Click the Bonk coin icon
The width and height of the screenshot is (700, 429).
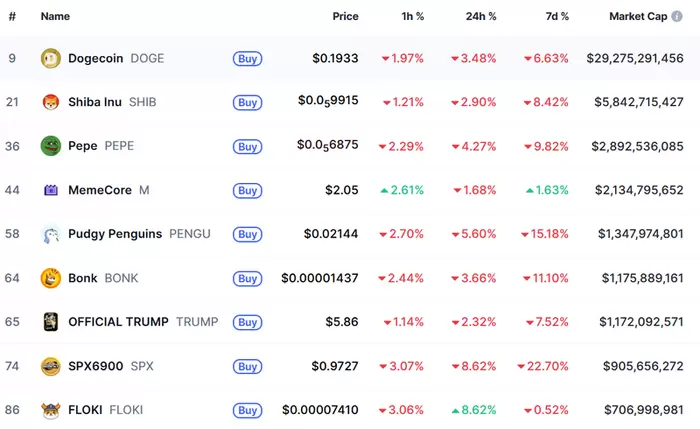pos(50,278)
